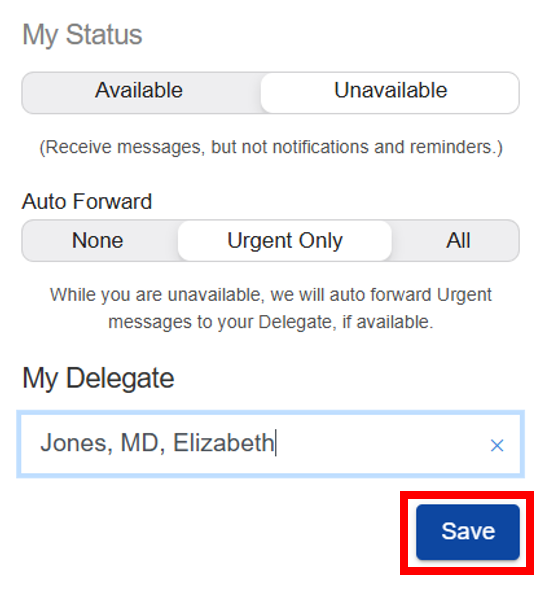Focus the My Delegate text field
Screen dimensions: 544x590
(270, 444)
